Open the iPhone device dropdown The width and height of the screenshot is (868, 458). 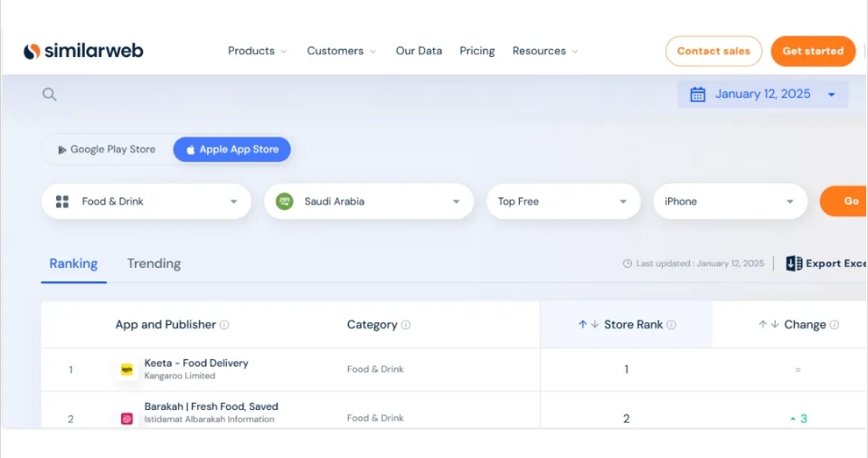coord(731,201)
